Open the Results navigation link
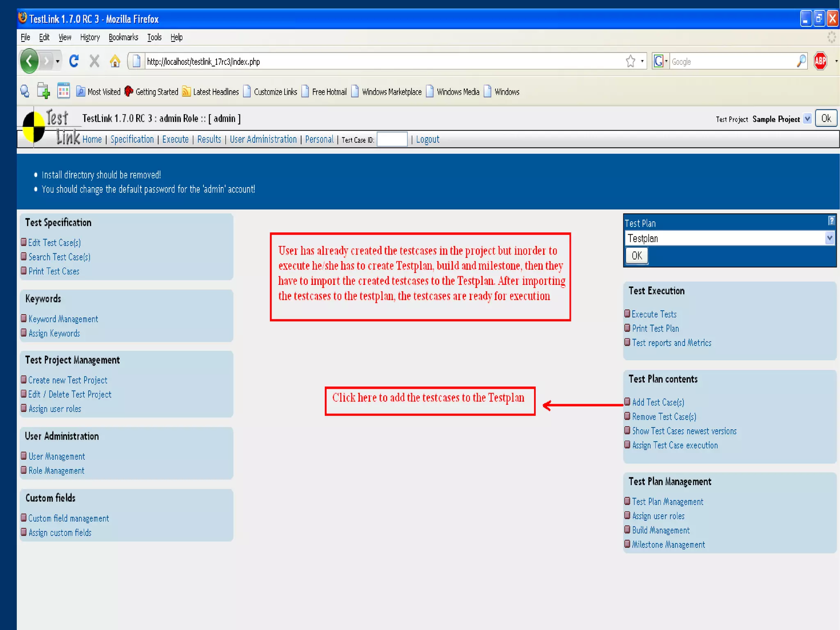Screen dimensions: 840x630 coord(209,140)
